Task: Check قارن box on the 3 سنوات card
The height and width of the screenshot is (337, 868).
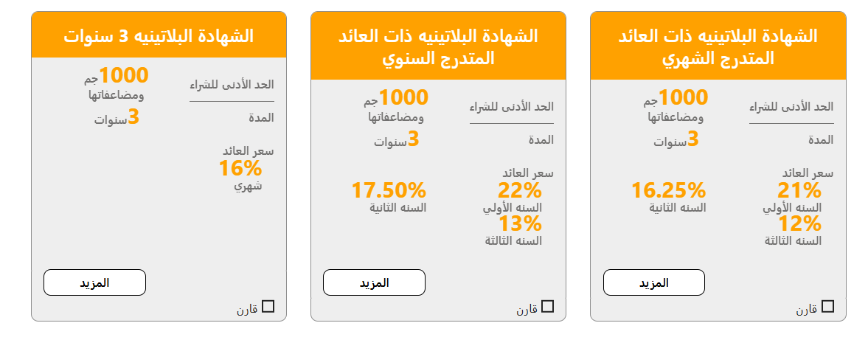Action: point(268,307)
